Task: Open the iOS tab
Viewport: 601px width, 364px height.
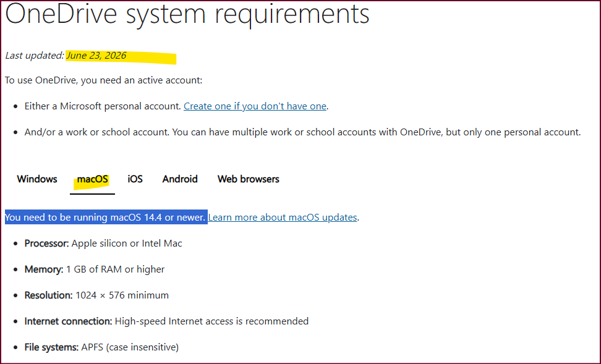Action: click(135, 179)
